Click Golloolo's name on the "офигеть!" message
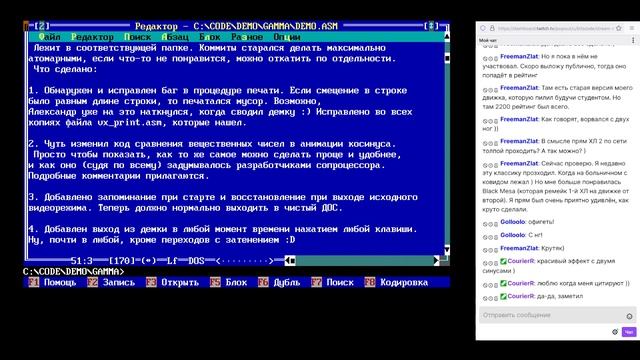 tap(513, 222)
